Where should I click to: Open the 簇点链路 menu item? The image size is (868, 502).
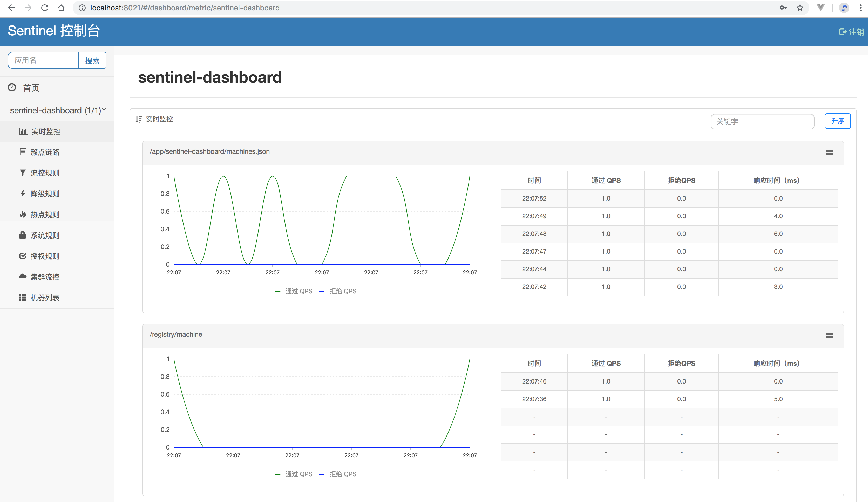(45, 152)
